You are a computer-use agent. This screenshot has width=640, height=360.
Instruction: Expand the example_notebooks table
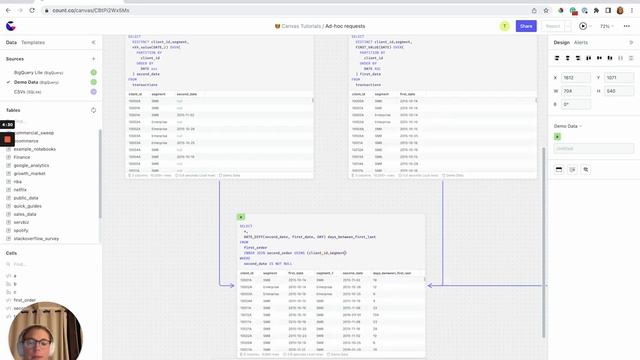35,149
